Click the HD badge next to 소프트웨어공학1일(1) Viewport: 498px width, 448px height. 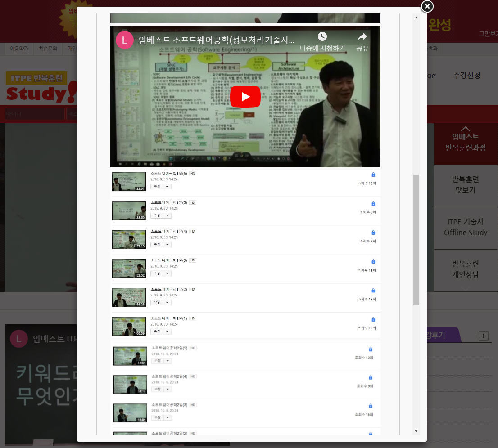193,318
